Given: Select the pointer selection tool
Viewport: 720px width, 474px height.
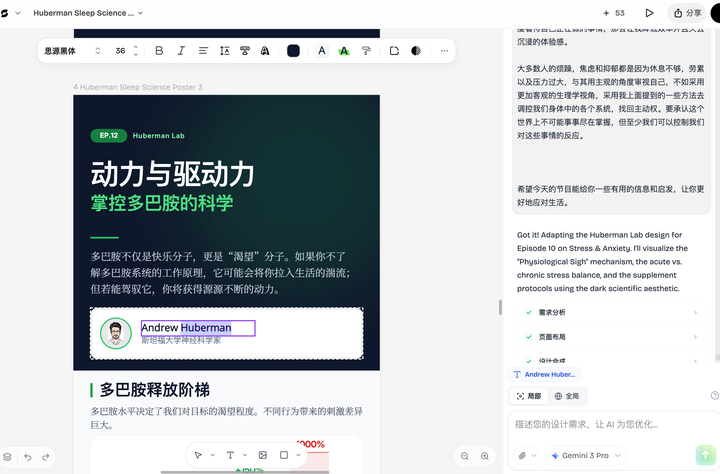Looking at the screenshot, I should pos(198,455).
